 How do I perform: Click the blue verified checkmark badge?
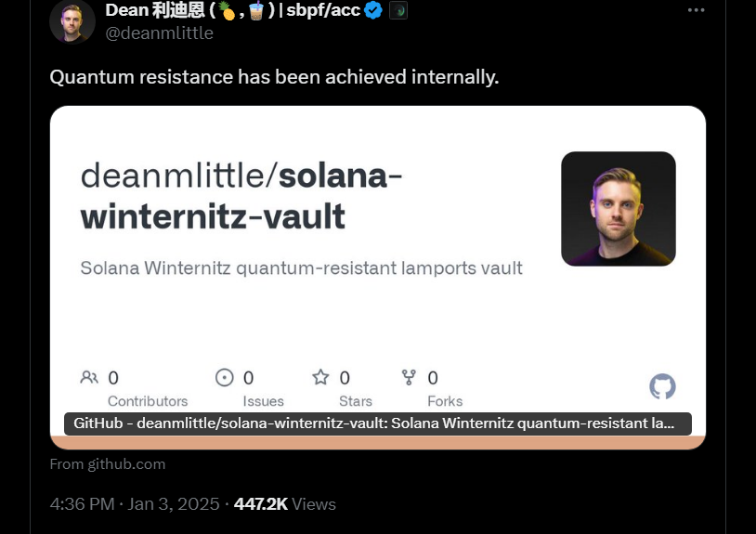(x=373, y=10)
